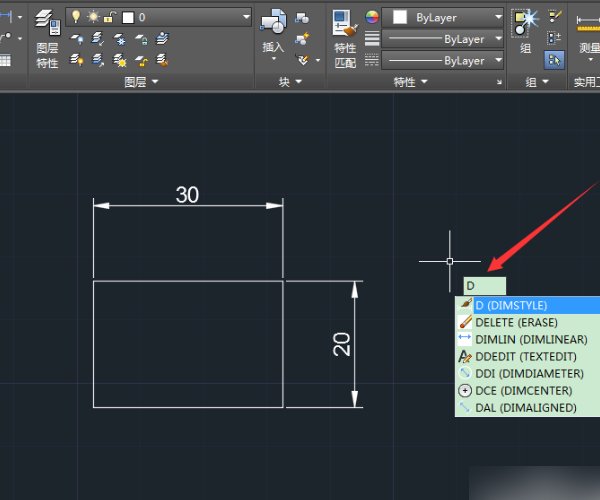Click the edit block icon with lightning

[302, 39]
